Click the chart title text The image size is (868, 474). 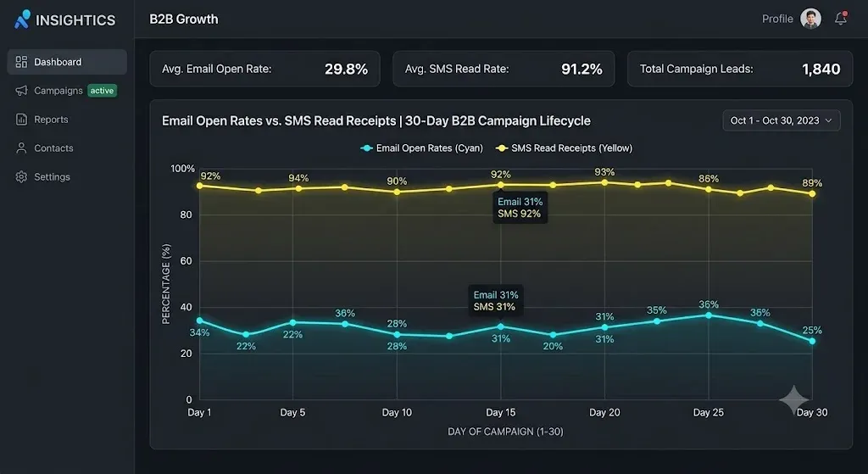(x=376, y=120)
